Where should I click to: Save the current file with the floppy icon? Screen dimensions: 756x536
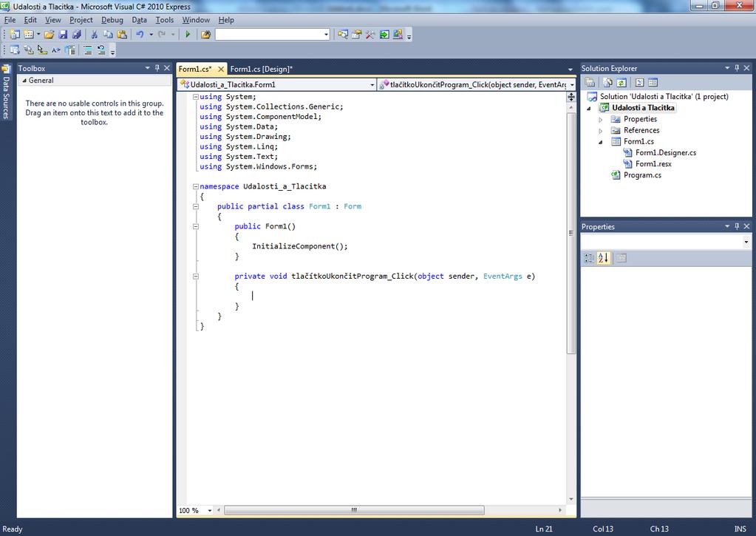(x=63, y=34)
